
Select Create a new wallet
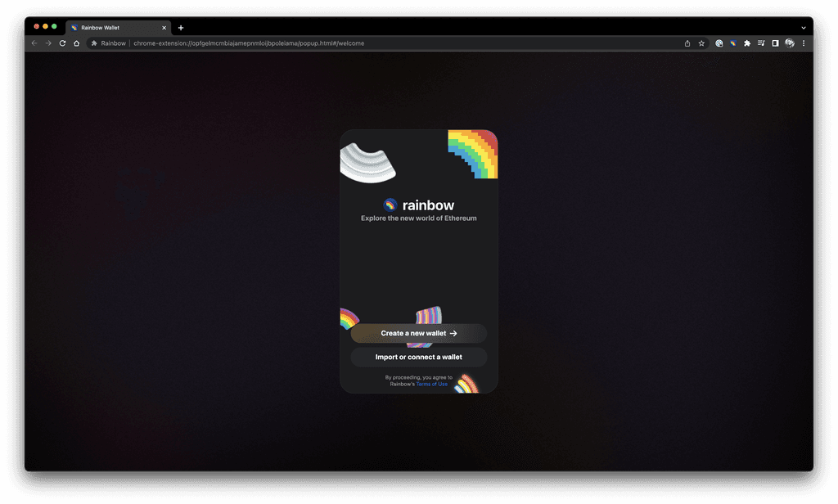pos(418,333)
